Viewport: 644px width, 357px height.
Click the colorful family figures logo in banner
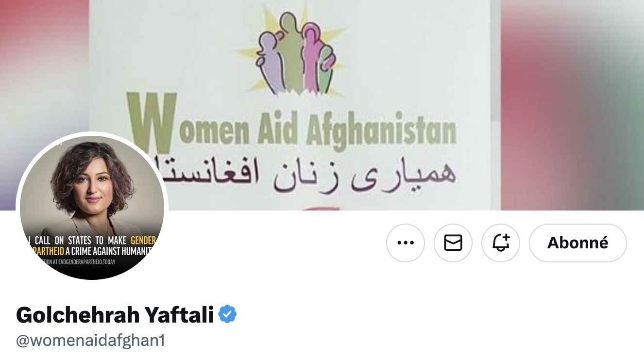coord(295,53)
